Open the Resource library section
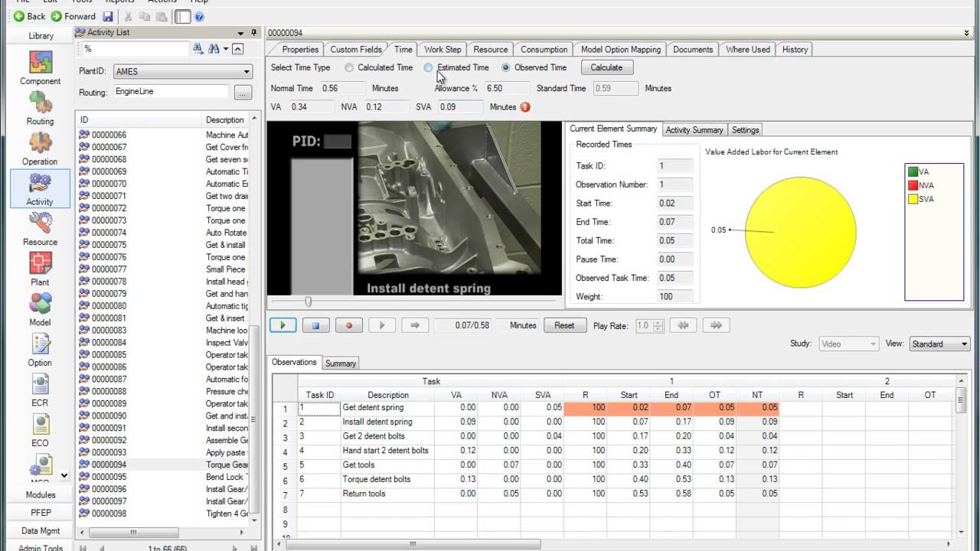Screen dimensions: 980x551 point(40,229)
